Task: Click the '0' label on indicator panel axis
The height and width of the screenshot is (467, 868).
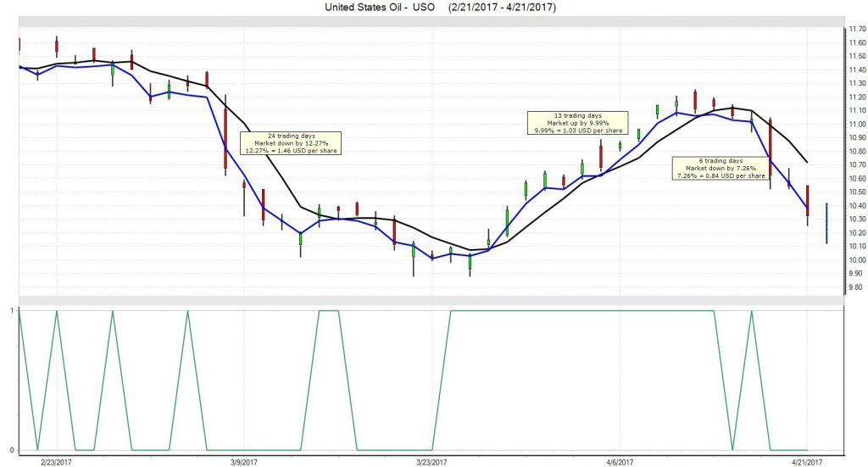Action: [x=12, y=450]
